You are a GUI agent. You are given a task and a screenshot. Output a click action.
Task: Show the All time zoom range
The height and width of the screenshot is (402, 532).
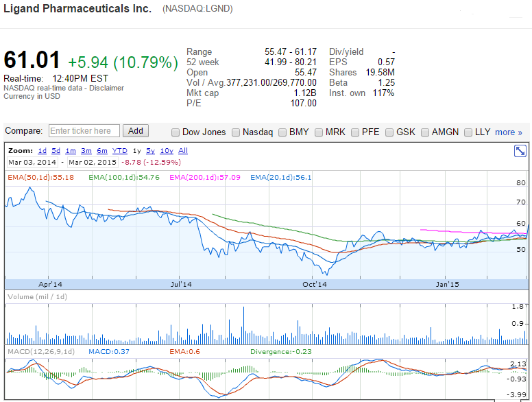(183, 151)
